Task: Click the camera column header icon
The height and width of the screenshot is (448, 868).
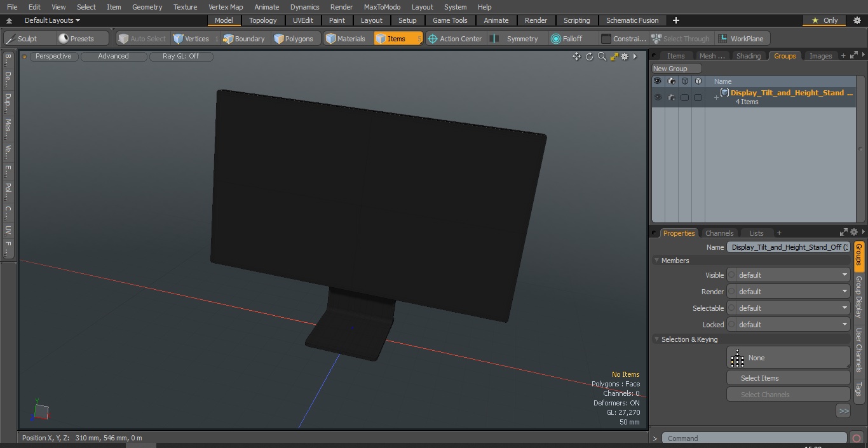Action: 671,81
